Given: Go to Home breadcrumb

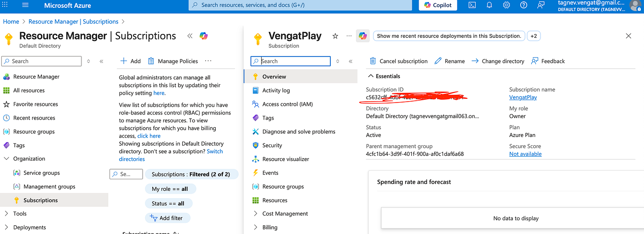Looking at the screenshot, I should pos(11,22).
